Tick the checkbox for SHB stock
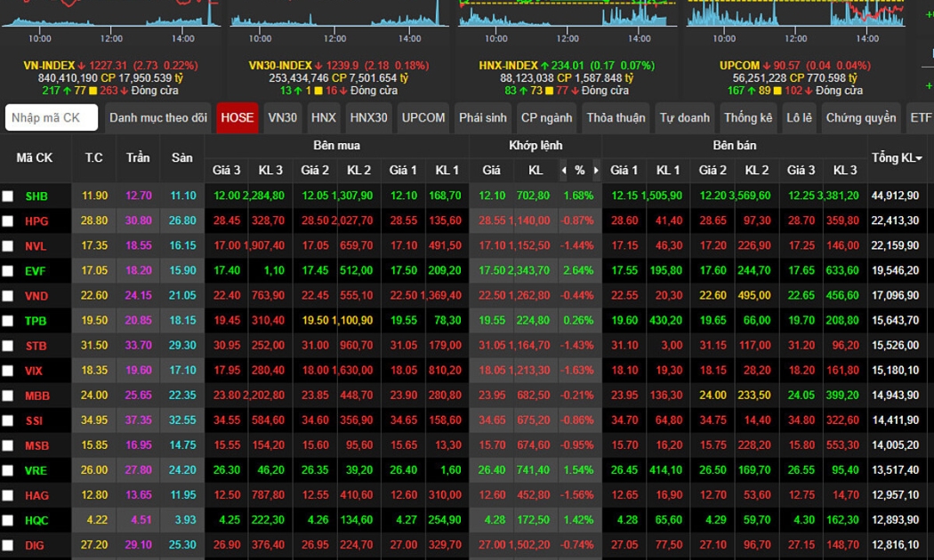934x560 pixels. (x=8, y=196)
